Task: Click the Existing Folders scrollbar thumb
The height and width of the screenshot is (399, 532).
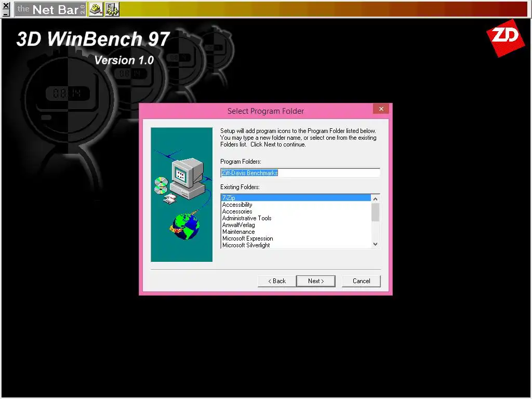Action: [x=375, y=212]
